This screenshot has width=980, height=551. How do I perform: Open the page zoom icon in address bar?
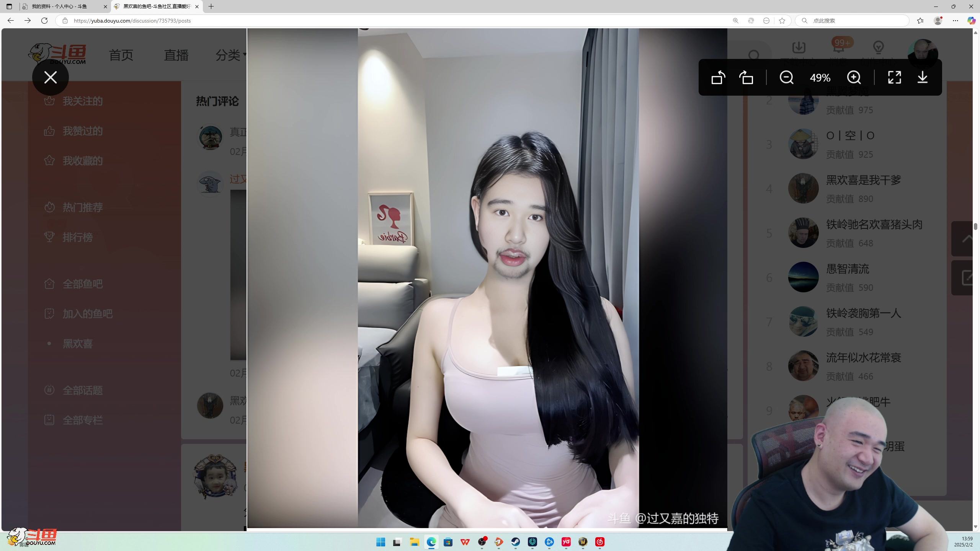[735, 21]
